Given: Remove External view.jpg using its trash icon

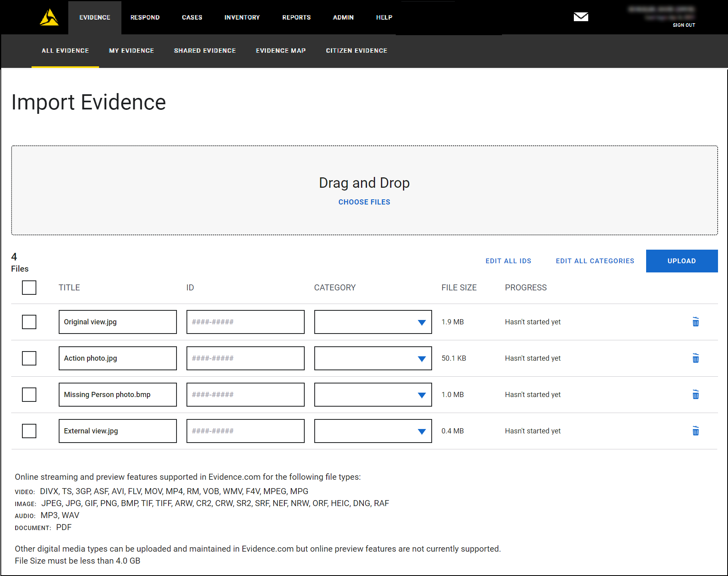Looking at the screenshot, I should pyautogui.click(x=696, y=431).
